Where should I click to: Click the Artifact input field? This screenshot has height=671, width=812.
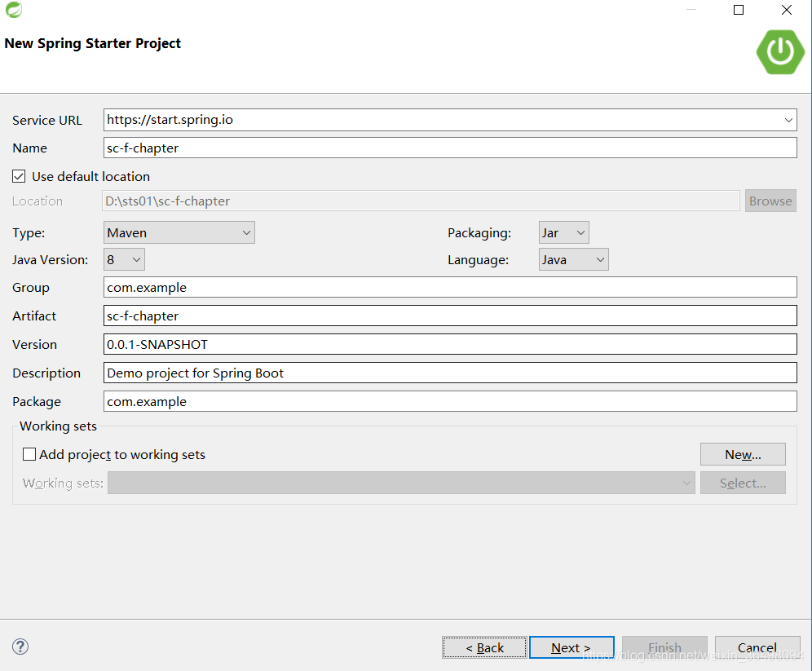tap(450, 316)
